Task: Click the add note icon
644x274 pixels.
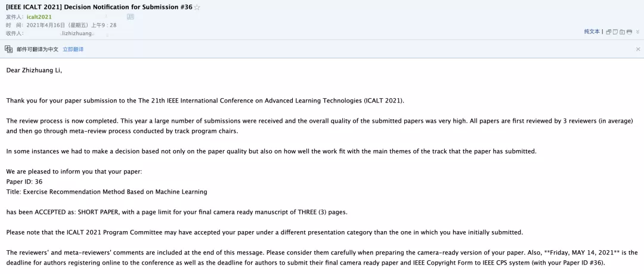Action: 615,32
